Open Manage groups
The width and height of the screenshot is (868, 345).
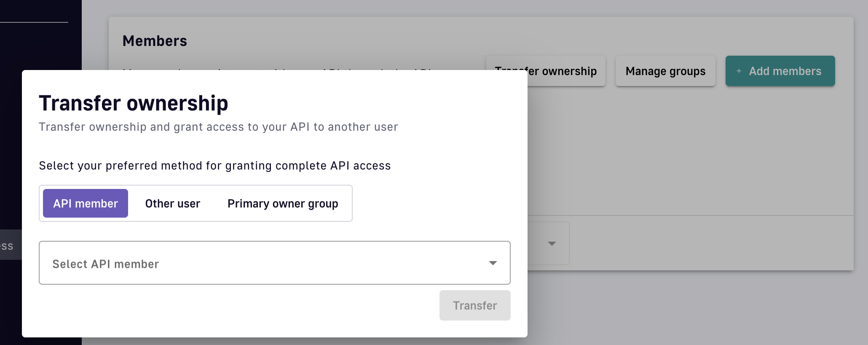click(665, 71)
